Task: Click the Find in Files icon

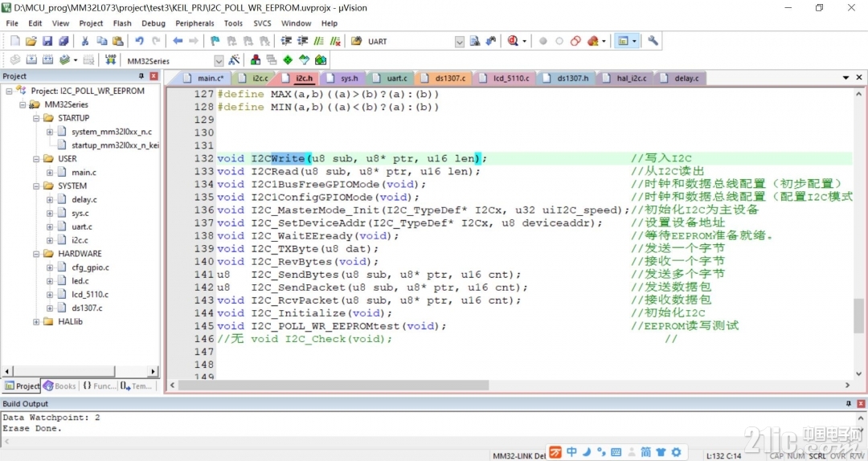Action: point(357,41)
